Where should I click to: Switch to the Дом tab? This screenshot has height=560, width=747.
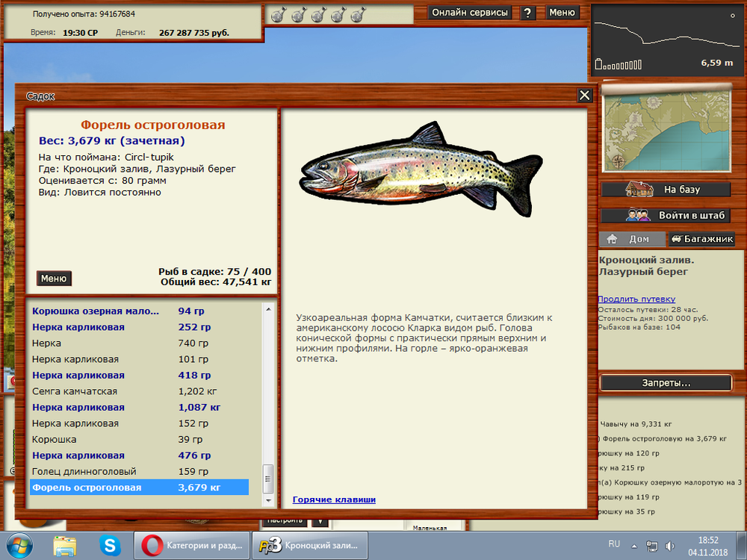(630, 240)
